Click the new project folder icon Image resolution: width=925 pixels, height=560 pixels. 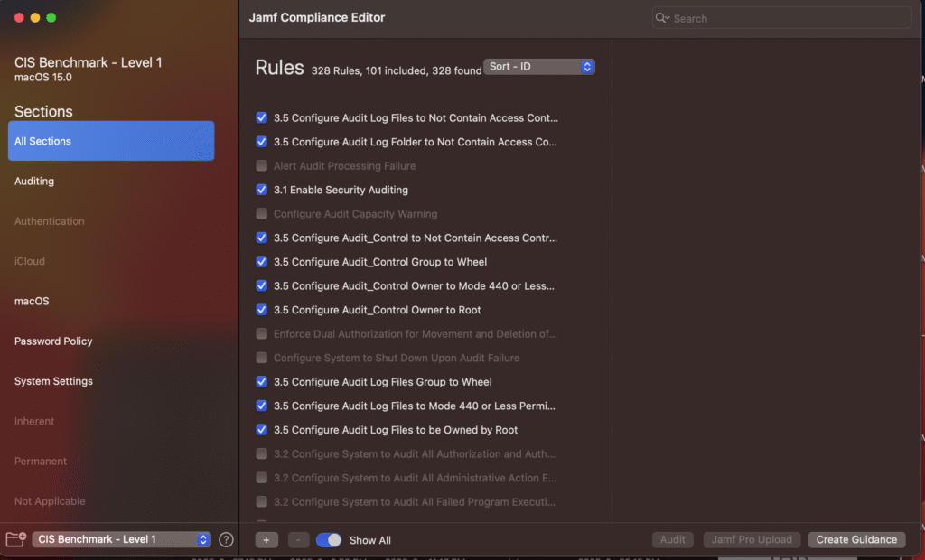(x=15, y=539)
